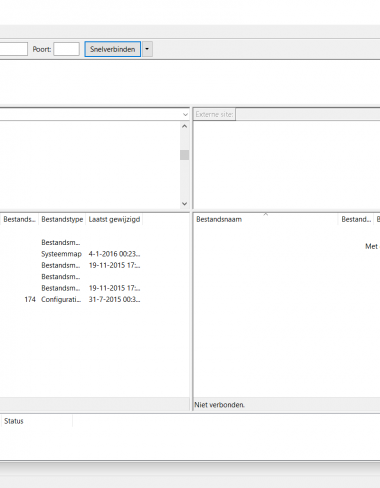Click inside the empty remote folder tree pane
This screenshot has width=380, height=488.
287,165
